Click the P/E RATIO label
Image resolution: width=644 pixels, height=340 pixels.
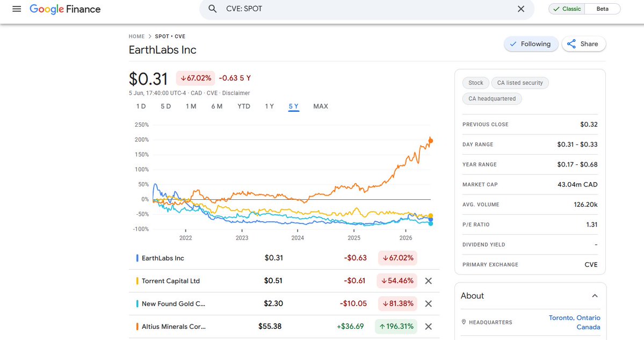tap(476, 225)
